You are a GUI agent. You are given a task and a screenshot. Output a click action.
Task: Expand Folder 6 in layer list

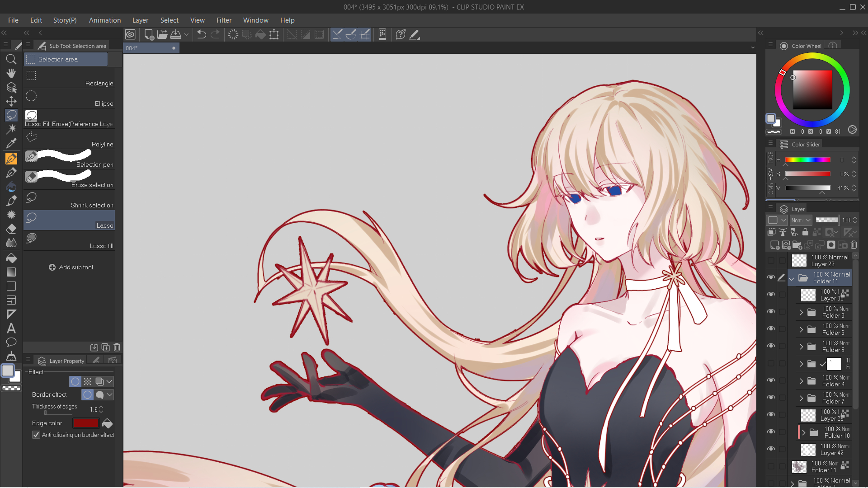coord(801,329)
